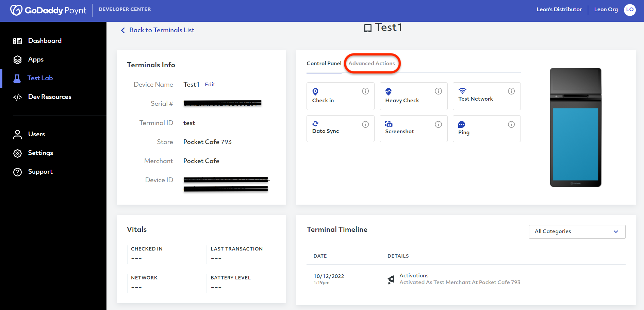Click the Screenshot camera icon

click(x=389, y=124)
